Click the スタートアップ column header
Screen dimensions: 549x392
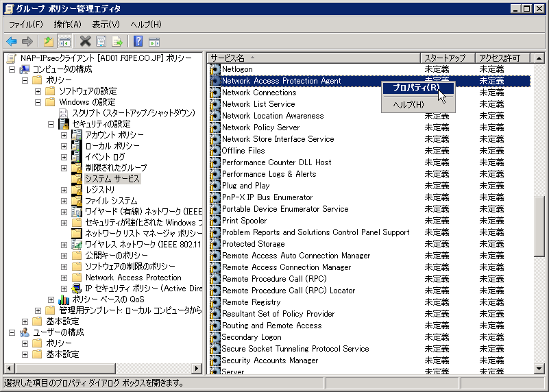(x=447, y=58)
